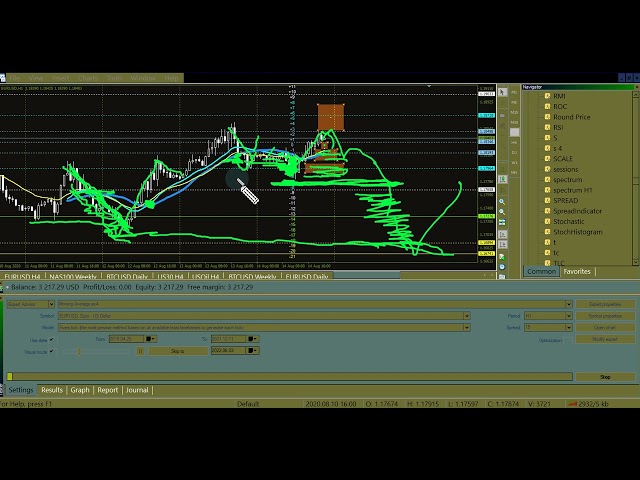Open the Model dropdown list
Viewport: 640px width, 480px height.
point(466,327)
